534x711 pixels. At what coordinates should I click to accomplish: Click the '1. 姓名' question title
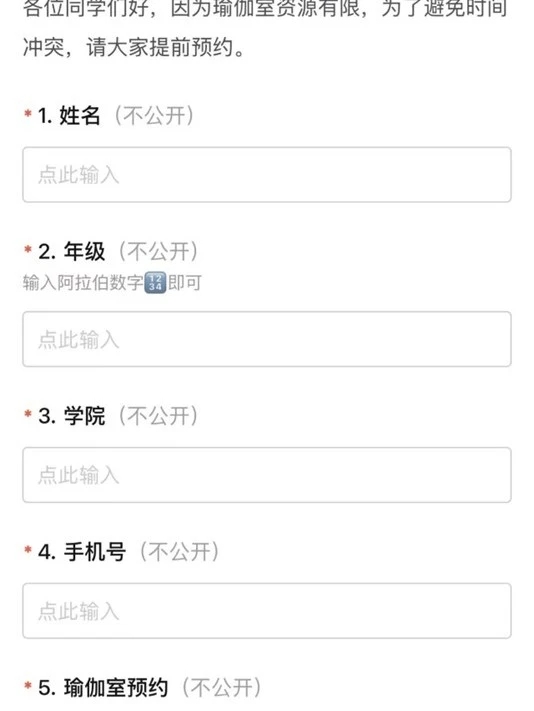pos(69,115)
